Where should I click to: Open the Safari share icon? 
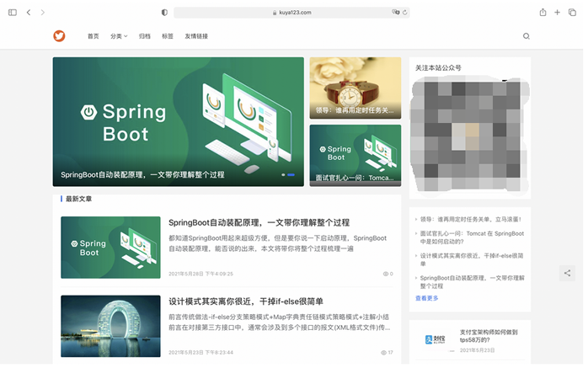point(543,13)
